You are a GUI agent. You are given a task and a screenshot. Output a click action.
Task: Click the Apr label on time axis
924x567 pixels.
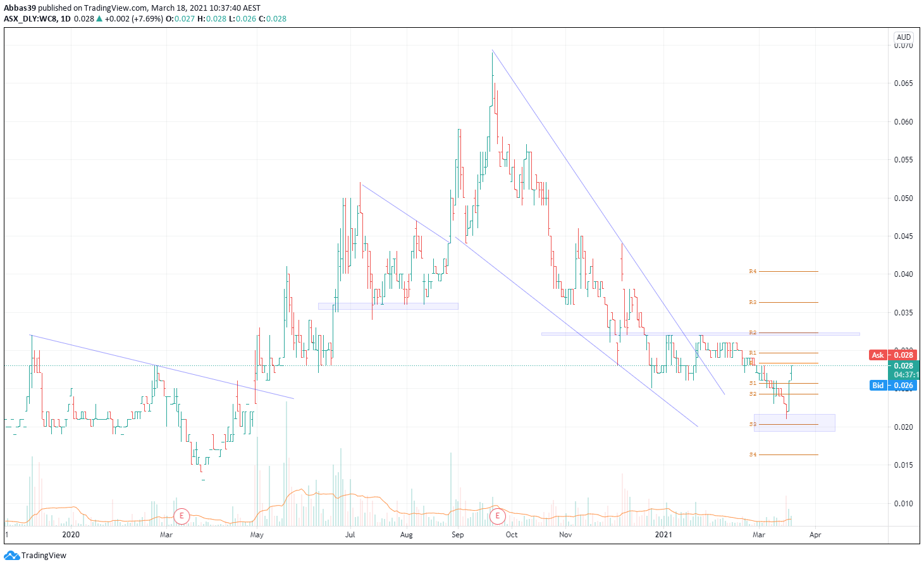pos(816,535)
